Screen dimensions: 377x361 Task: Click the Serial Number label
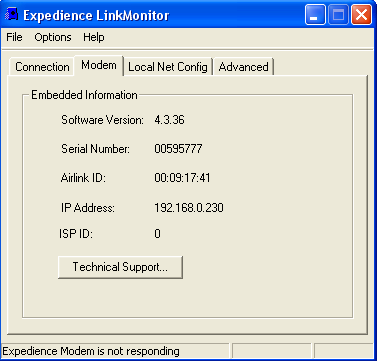[x=95, y=149]
